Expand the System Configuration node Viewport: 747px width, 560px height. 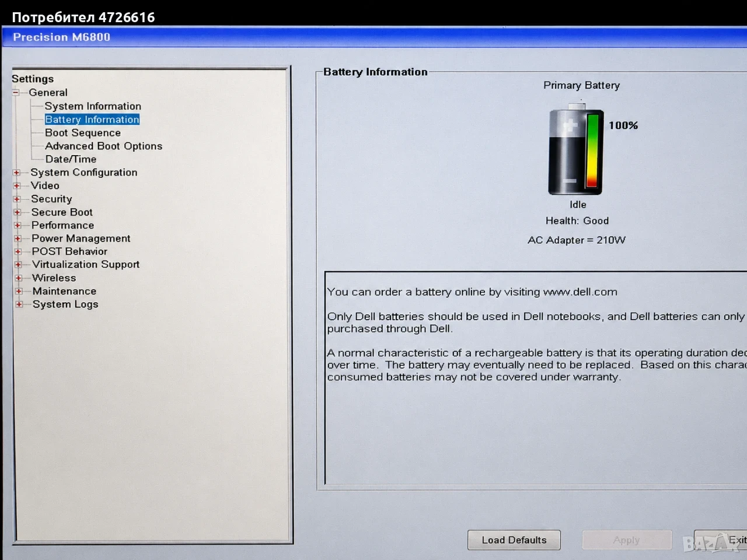16,173
